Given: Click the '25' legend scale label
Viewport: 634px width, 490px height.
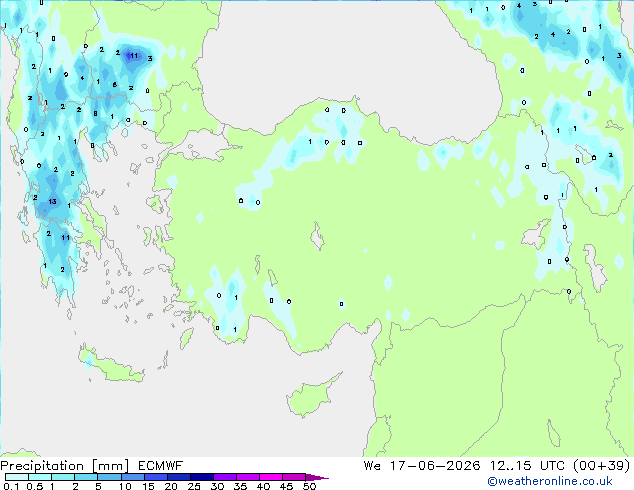Looking at the screenshot, I should [x=194, y=486].
